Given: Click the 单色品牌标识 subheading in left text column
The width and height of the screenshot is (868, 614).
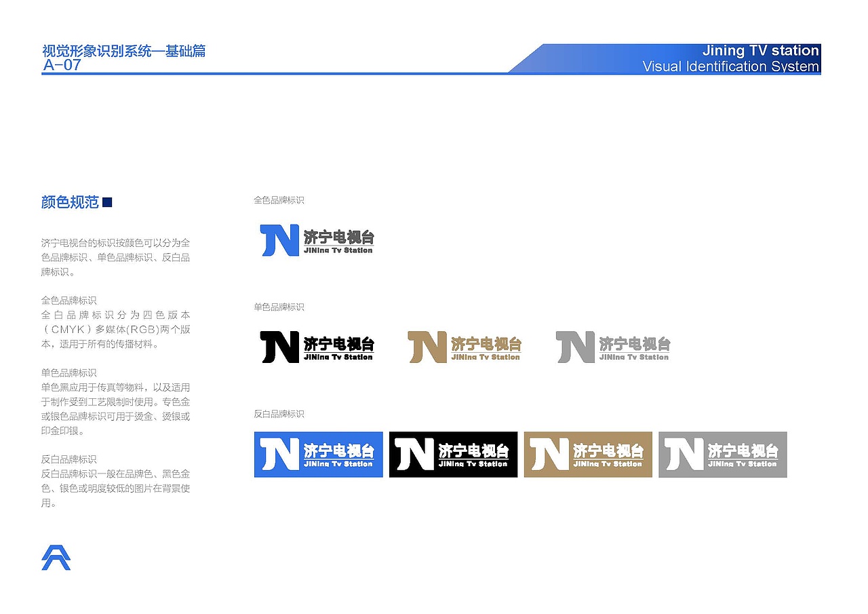Looking at the screenshot, I should [68, 372].
